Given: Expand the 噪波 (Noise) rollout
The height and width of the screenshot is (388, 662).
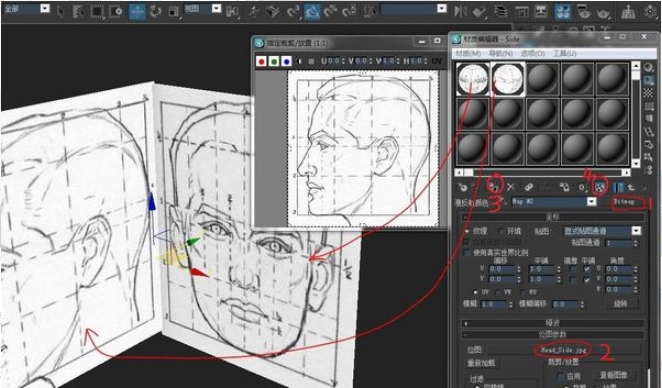Looking at the screenshot, I should (553, 323).
